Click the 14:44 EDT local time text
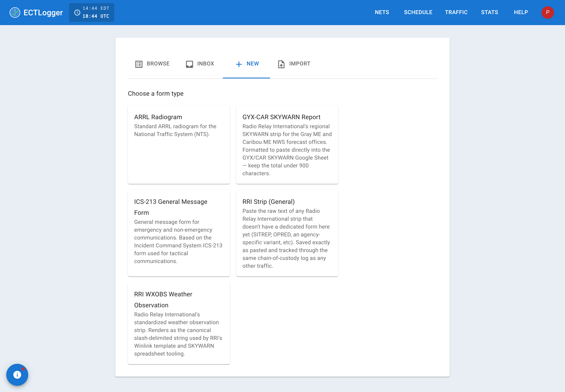Image resolution: width=565 pixels, height=392 pixels. (96, 8)
